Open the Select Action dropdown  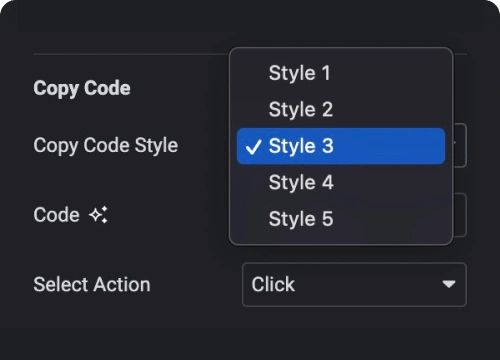coord(354,284)
